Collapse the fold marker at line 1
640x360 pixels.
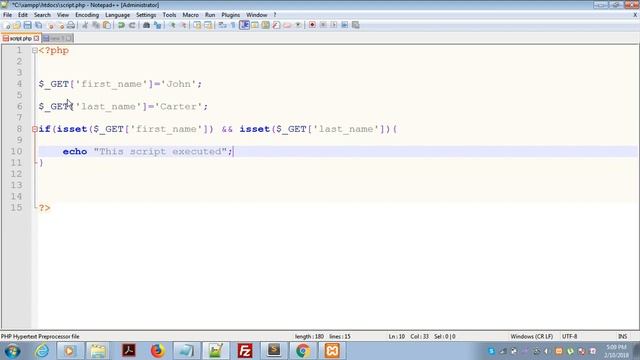(35, 51)
